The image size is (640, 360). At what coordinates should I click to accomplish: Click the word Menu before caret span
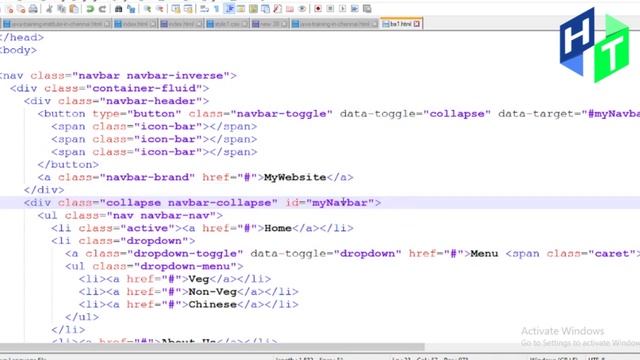coord(484,254)
